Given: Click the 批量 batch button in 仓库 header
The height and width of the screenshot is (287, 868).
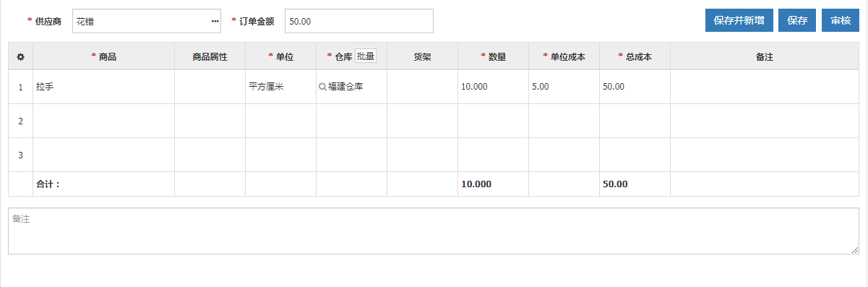Looking at the screenshot, I should pos(366,56).
